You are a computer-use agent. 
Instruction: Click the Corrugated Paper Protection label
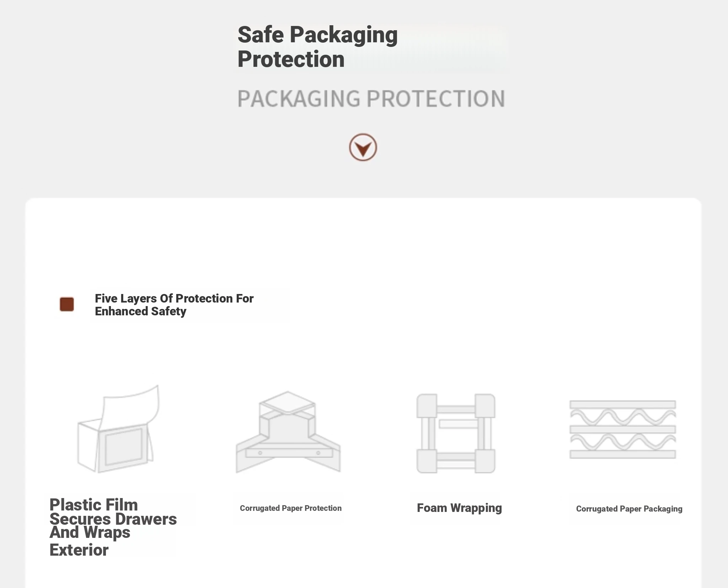click(x=290, y=508)
